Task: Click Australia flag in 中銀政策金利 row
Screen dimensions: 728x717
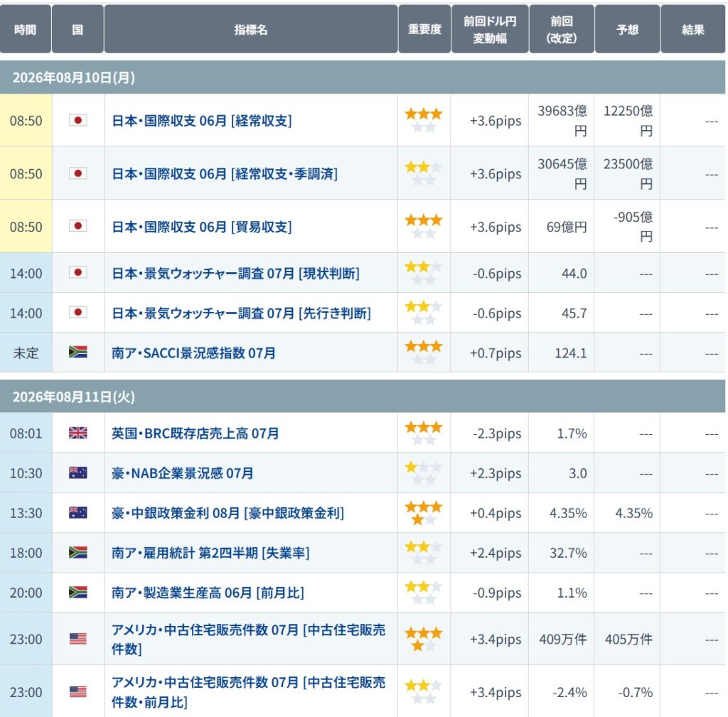Action: [78, 513]
